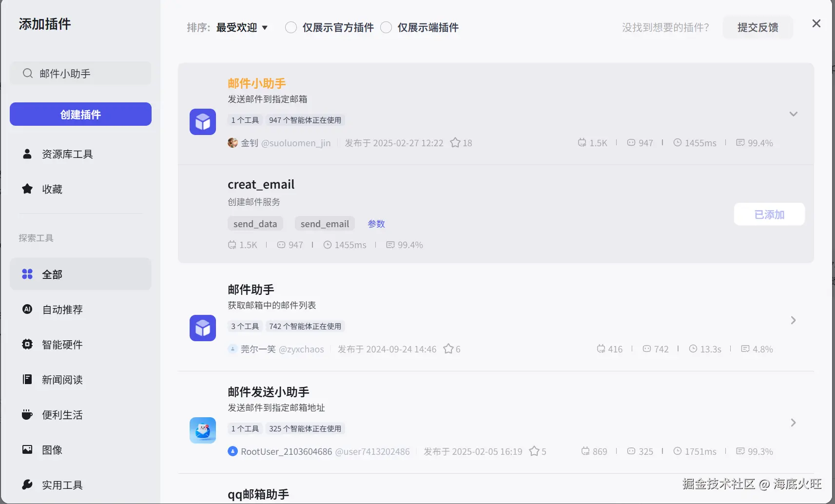Click the 邮件小助手 plugin cube icon
This screenshot has height=504, width=835.
tap(203, 122)
